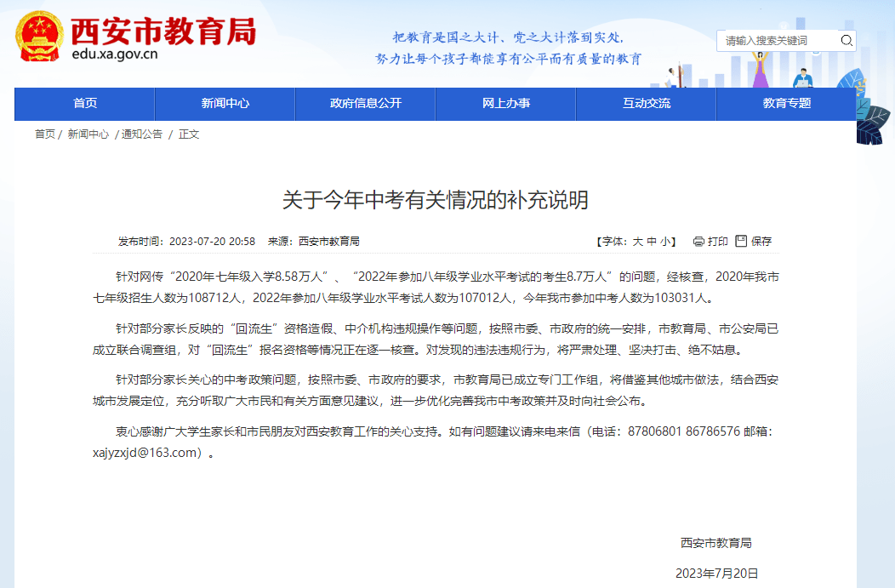Open the 政府信息公开 navigation menu

coord(365,103)
